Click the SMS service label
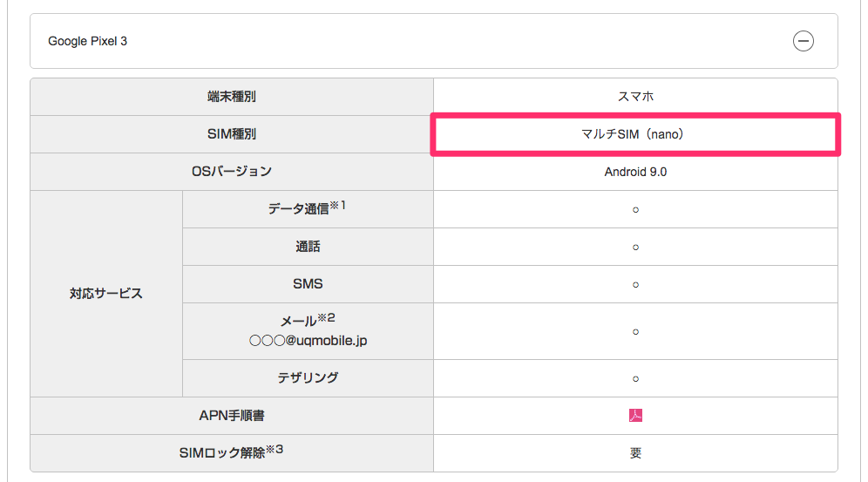The width and height of the screenshot is (868, 482). click(308, 284)
